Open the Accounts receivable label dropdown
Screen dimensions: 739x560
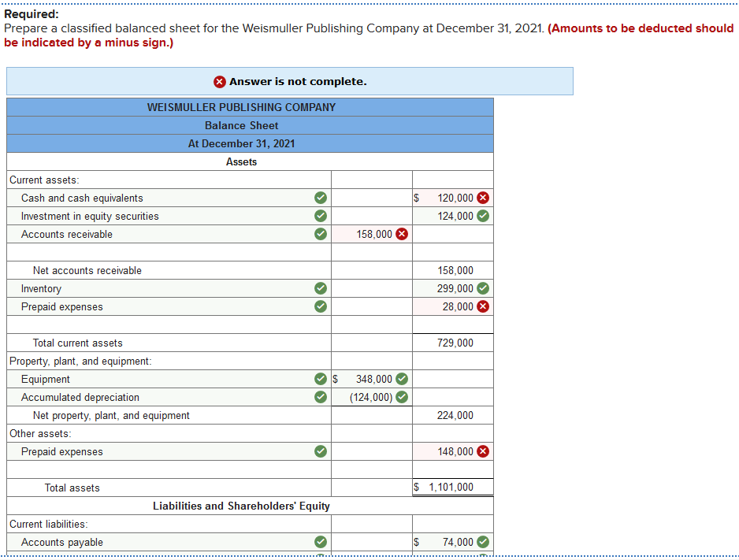click(158, 234)
